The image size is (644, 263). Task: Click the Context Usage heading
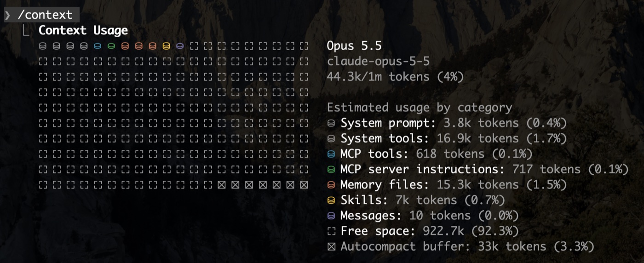83,30
